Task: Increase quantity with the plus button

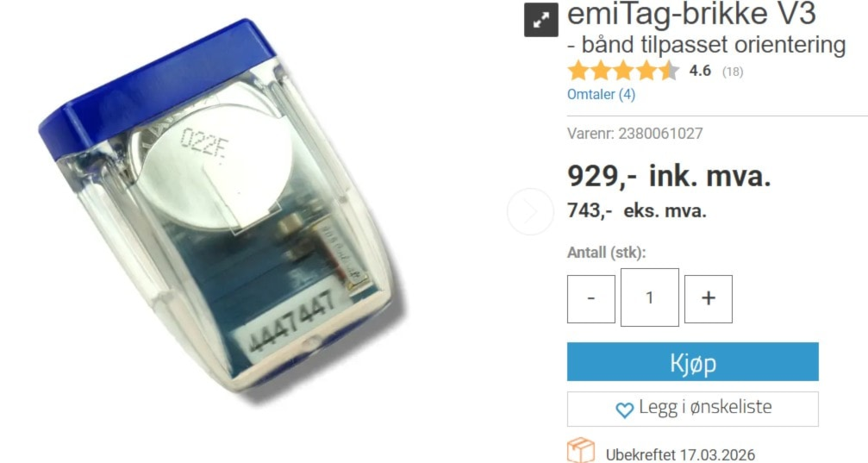Action: coord(709,299)
